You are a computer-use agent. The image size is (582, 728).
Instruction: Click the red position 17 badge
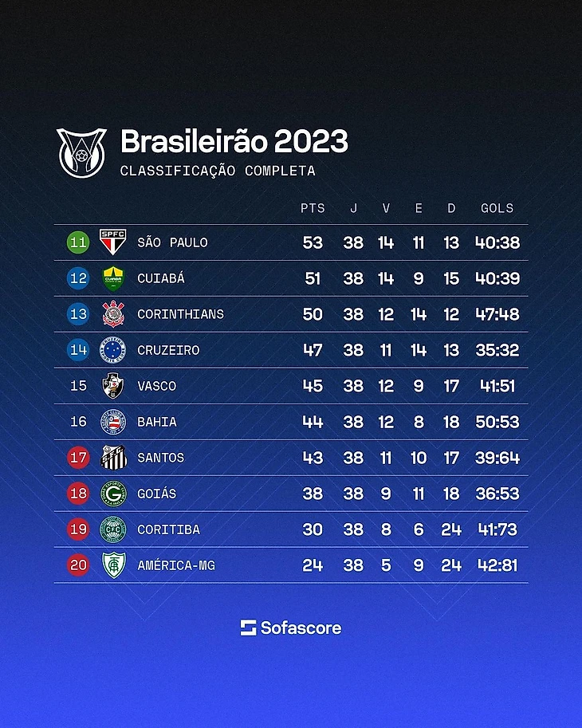click(78, 458)
